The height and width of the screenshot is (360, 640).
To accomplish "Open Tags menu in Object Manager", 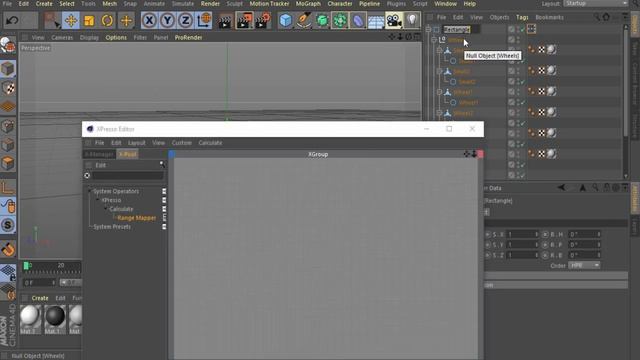I will (522, 18).
